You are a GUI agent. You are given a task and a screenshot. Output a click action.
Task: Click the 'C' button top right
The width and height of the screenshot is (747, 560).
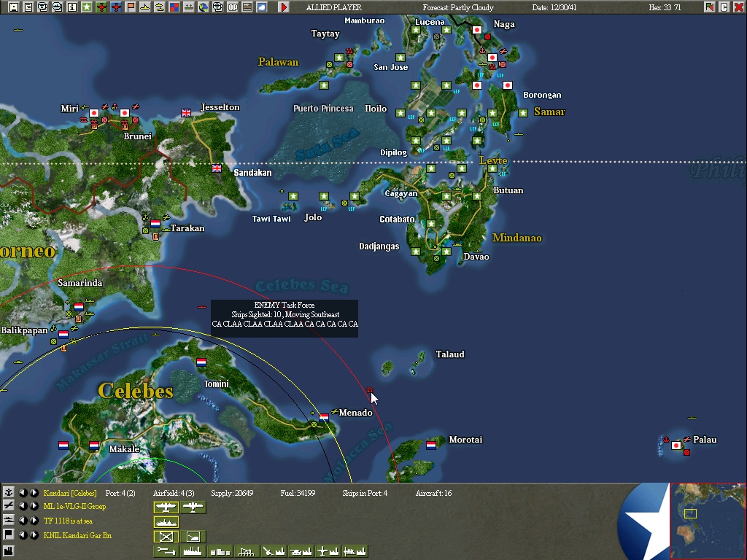pyautogui.click(x=724, y=7)
